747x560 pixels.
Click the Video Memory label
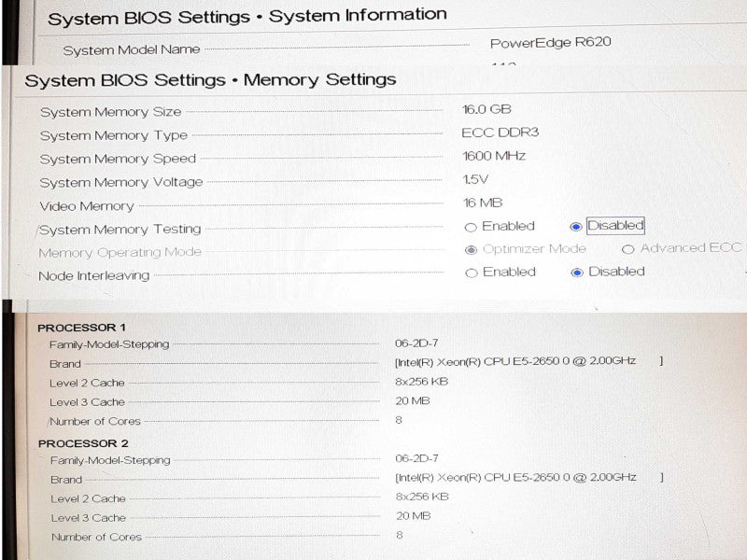click(x=86, y=206)
